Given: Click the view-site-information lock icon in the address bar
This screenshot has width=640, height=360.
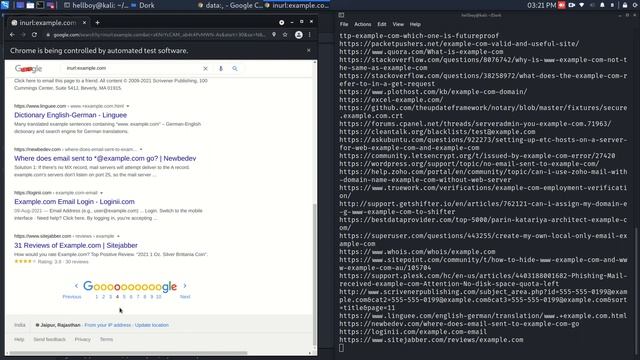Looking at the screenshot, I should tap(48, 35).
